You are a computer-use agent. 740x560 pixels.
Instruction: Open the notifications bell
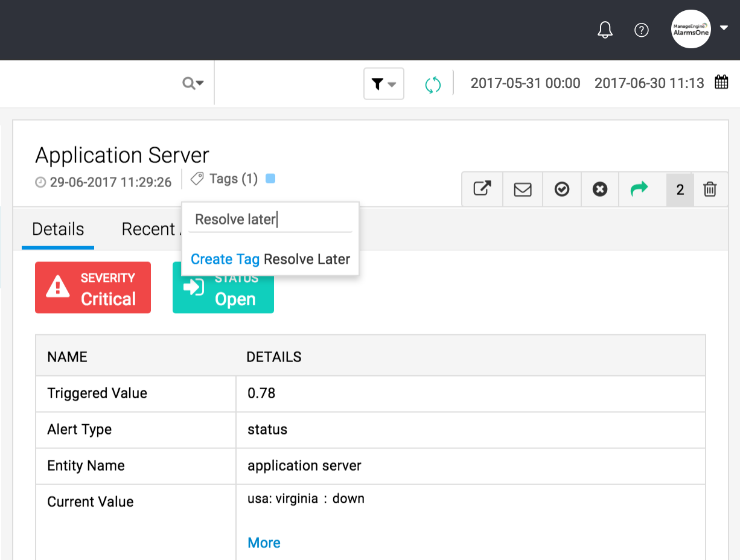[x=605, y=30]
